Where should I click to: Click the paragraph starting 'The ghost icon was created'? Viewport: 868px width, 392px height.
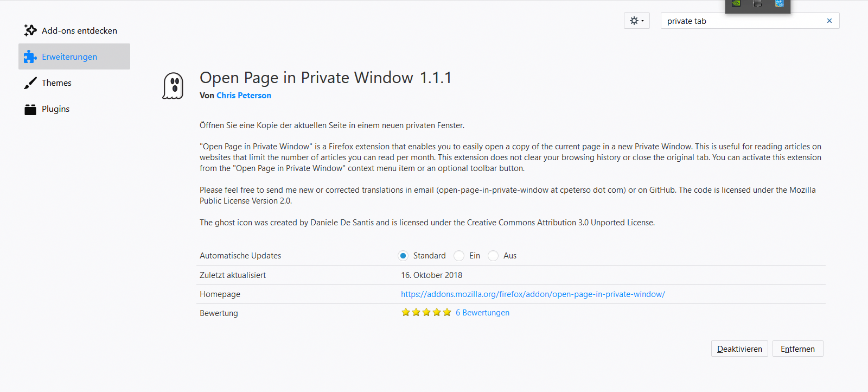click(x=427, y=223)
